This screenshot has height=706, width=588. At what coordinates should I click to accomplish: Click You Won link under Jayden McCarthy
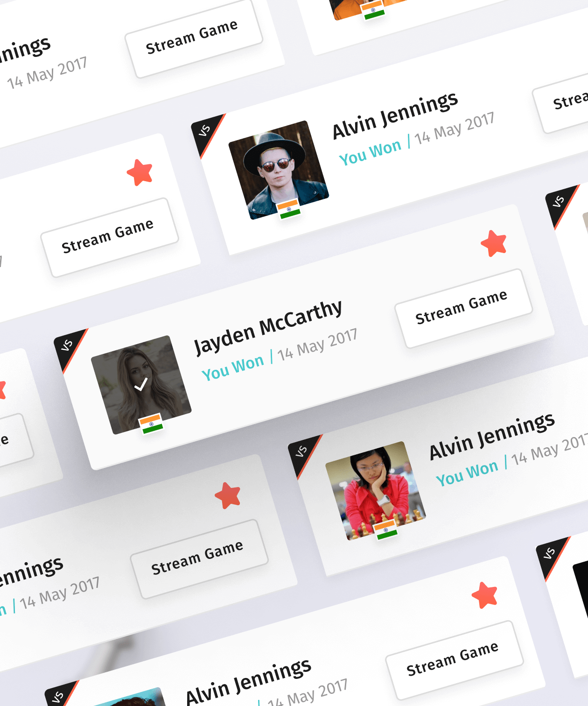233,368
